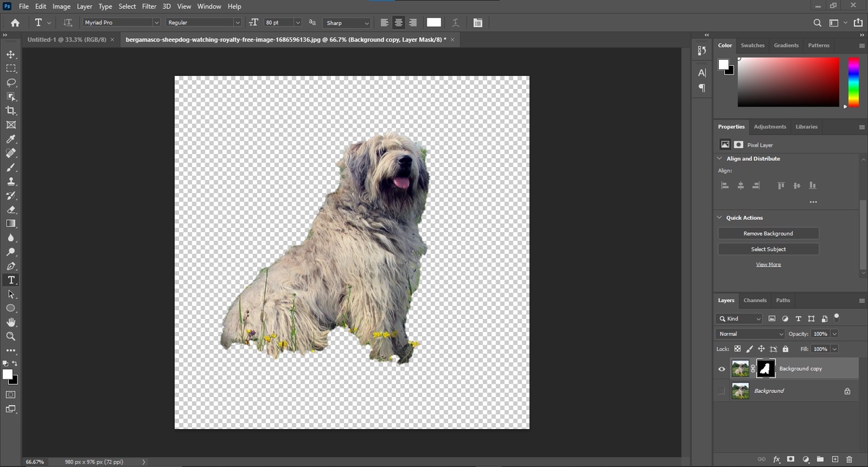Open the blend mode dropdown Normal

(x=750, y=334)
